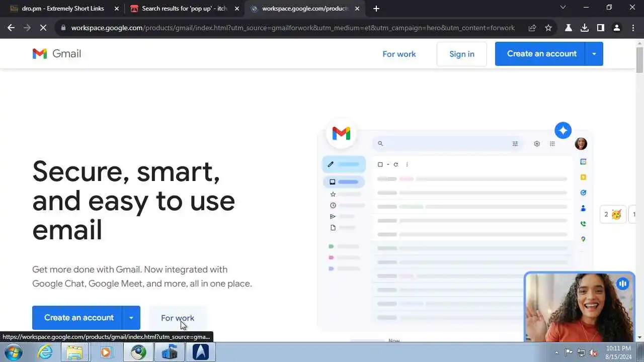Click the address bar URL field
644x362 pixels.
(x=293, y=28)
